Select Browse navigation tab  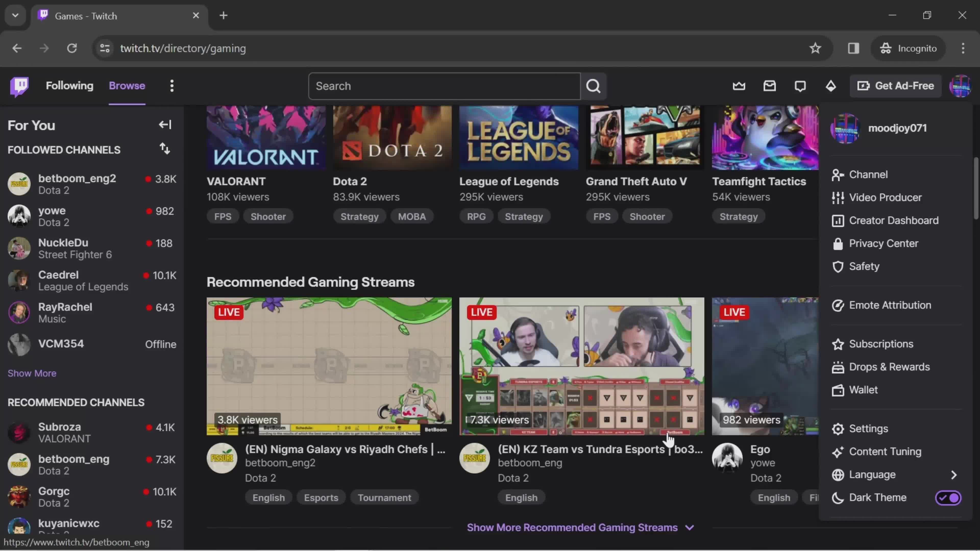[127, 85]
